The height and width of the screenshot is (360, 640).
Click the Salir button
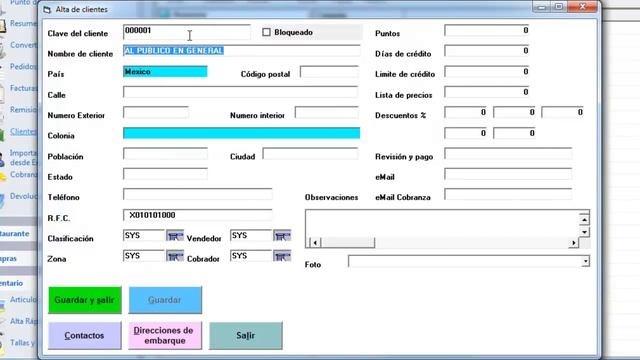(246, 336)
